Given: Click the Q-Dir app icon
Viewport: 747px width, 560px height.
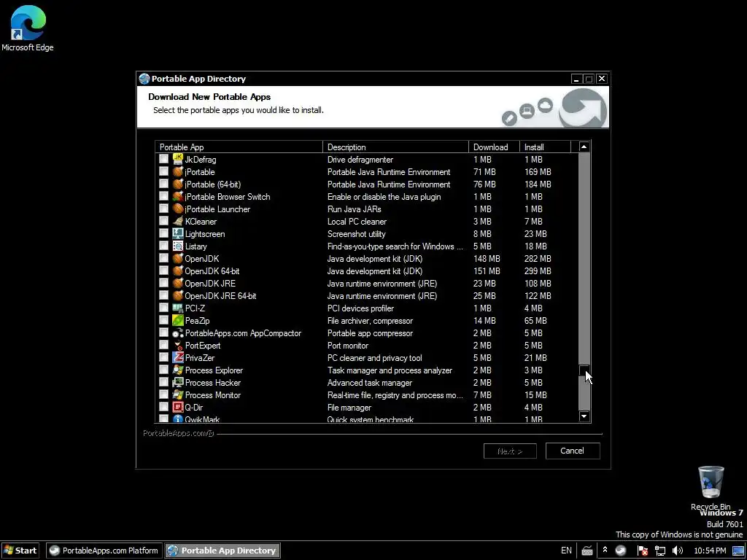Looking at the screenshot, I should click(x=178, y=407).
